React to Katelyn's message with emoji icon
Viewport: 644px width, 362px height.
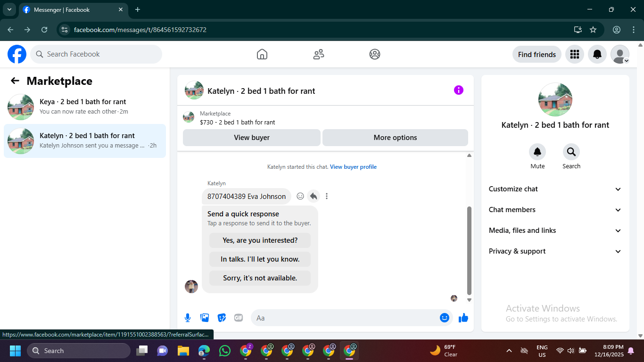pyautogui.click(x=300, y=196)
